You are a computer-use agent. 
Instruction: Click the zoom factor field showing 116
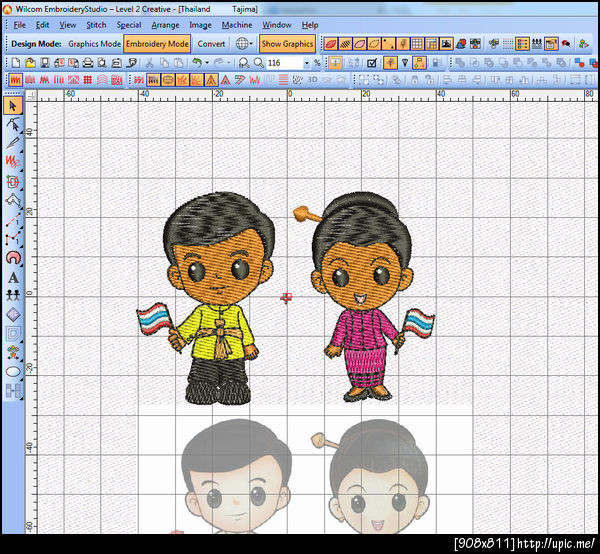click(x=284, y=63)
